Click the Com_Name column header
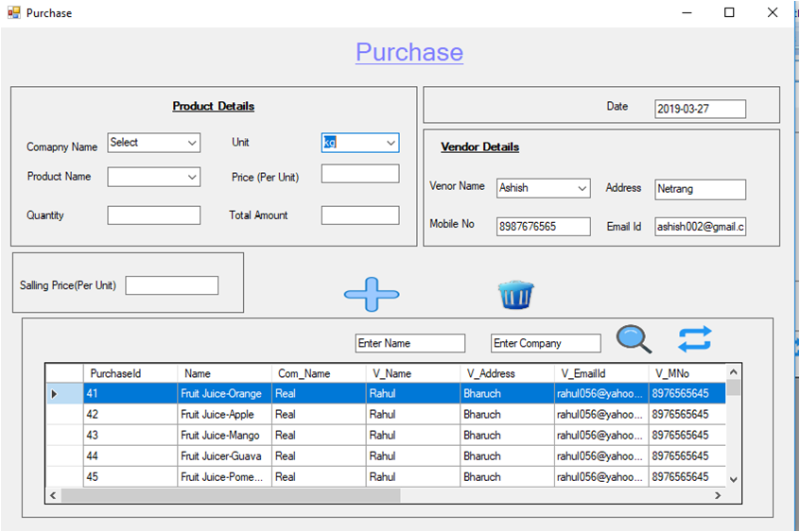Screen dimensions: 800x532 click(319, 373)
